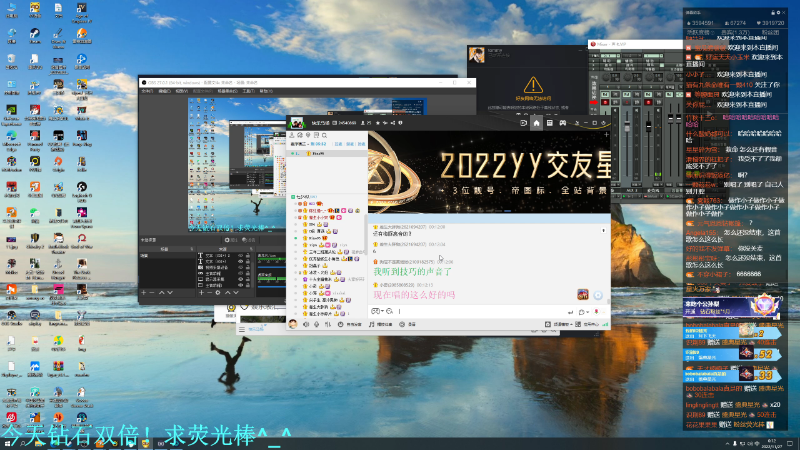Expand the diamond lottery banner in live chat overlay
This screenshot has width=800, height=450.
732,307
